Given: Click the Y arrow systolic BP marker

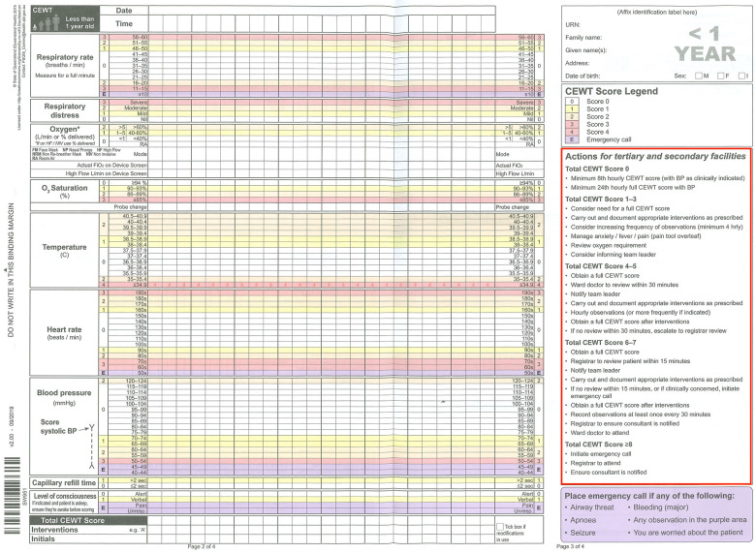Looking at the screenshot, I should tap(91, 446).
